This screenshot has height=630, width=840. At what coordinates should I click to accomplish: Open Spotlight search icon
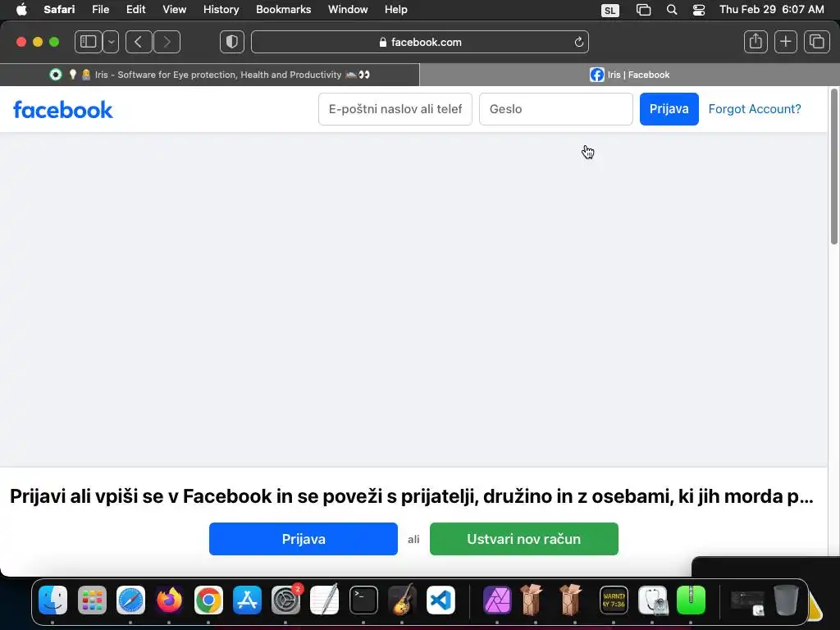(672, 10)
